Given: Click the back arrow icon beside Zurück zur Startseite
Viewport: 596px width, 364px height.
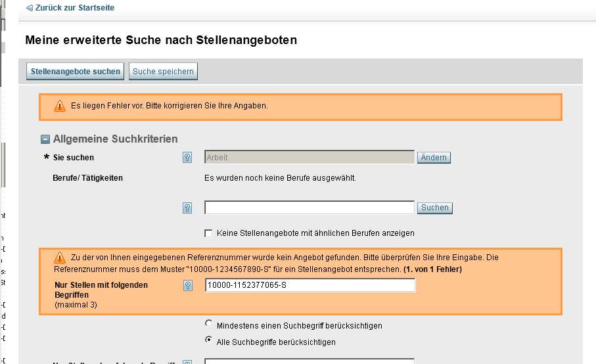Looking at the screenshot, I should pos(29,7).
